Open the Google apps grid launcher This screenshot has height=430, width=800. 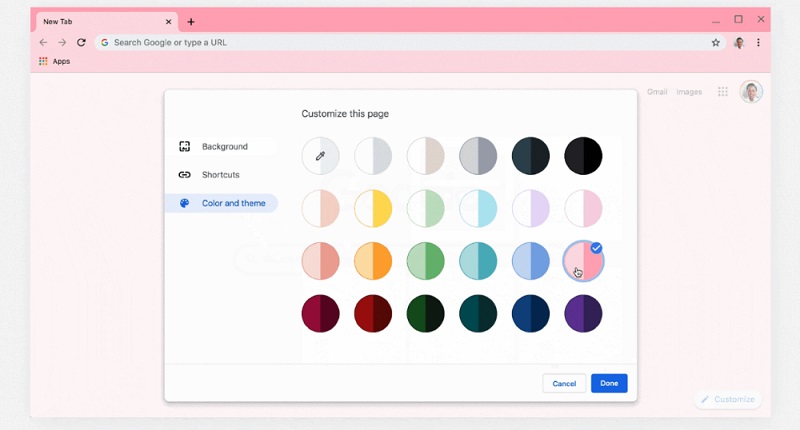pyautogui.click(x=722, y=92)
